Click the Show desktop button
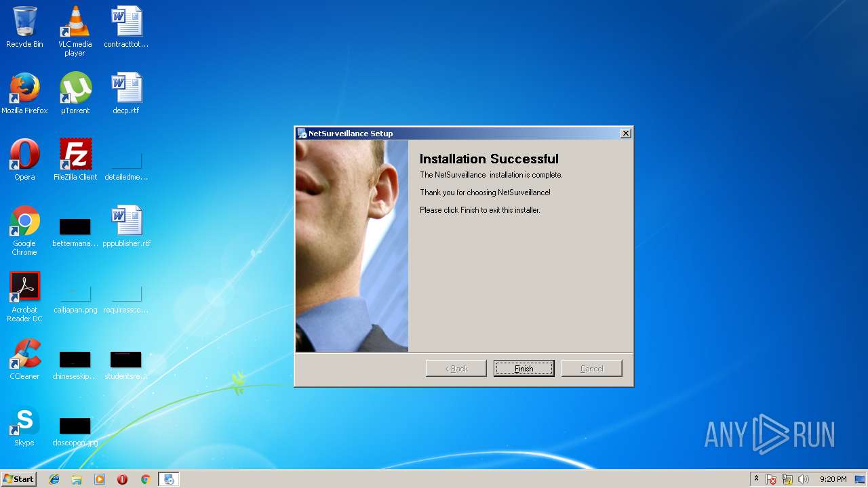Screen dimensions: 868x488 tap(861, 479)
